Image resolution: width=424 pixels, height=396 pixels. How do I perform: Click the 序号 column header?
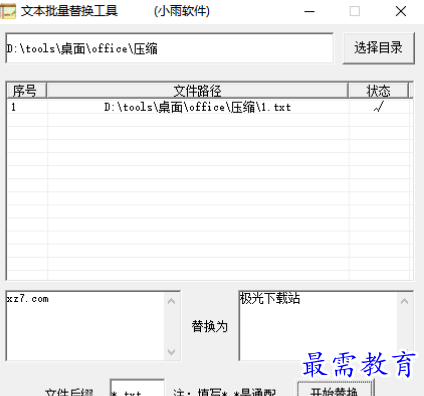tap(26, 90)
